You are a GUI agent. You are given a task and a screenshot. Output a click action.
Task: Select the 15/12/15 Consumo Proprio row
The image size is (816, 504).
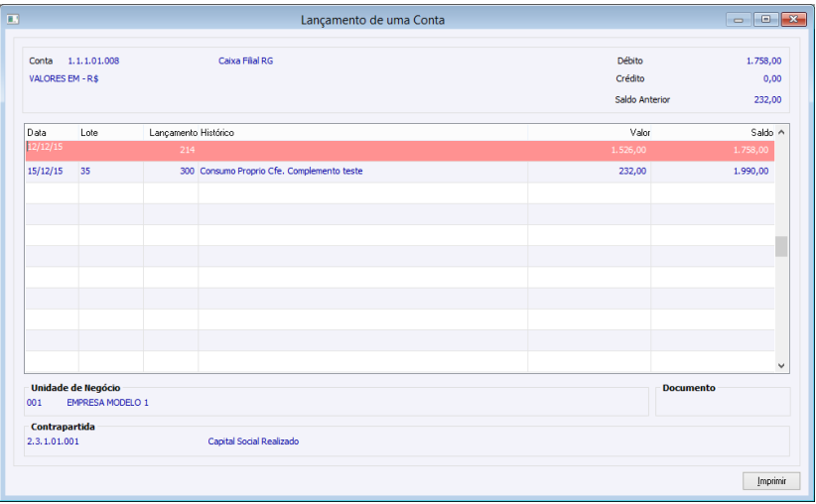tap(400, 171)
